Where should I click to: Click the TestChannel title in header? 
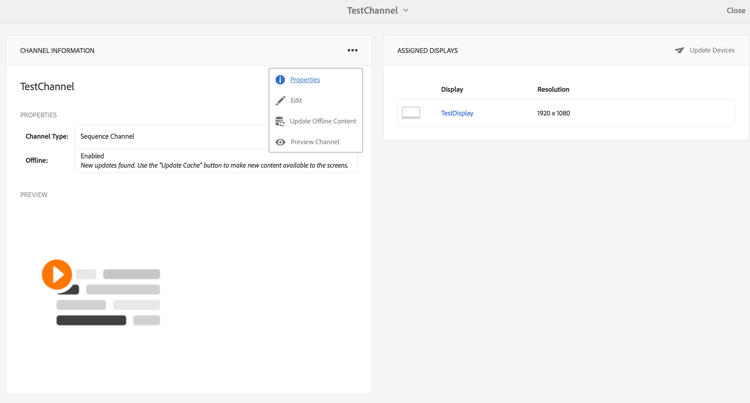coord(372,10)
